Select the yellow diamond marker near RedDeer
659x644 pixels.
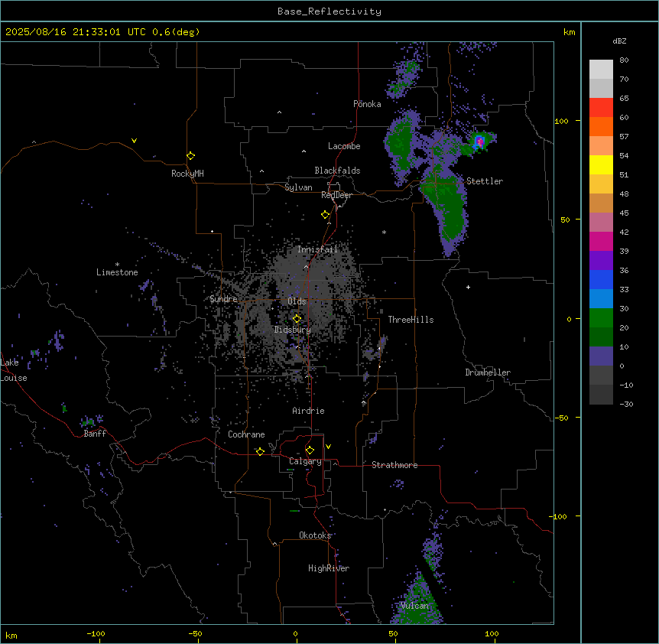click(x=325, y=215)
